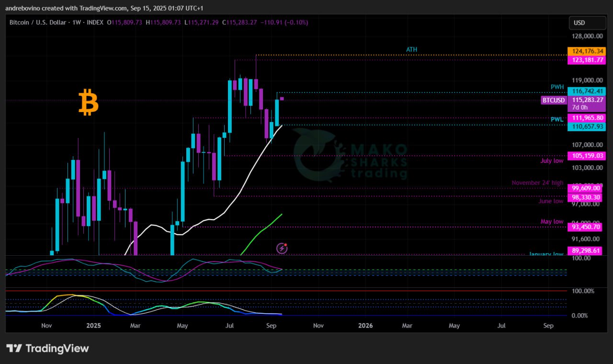Select the PWL price label 111,965.80

586,118
